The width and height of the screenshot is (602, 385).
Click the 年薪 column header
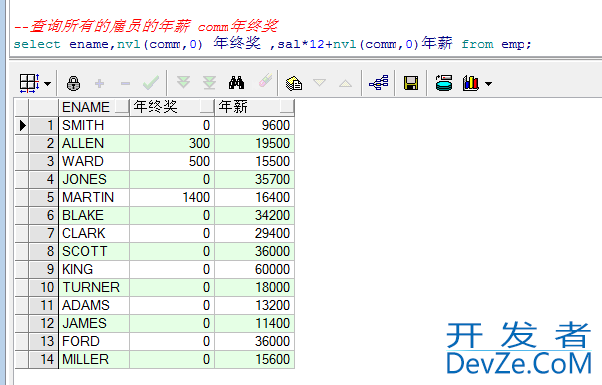(x=255, y=107)
